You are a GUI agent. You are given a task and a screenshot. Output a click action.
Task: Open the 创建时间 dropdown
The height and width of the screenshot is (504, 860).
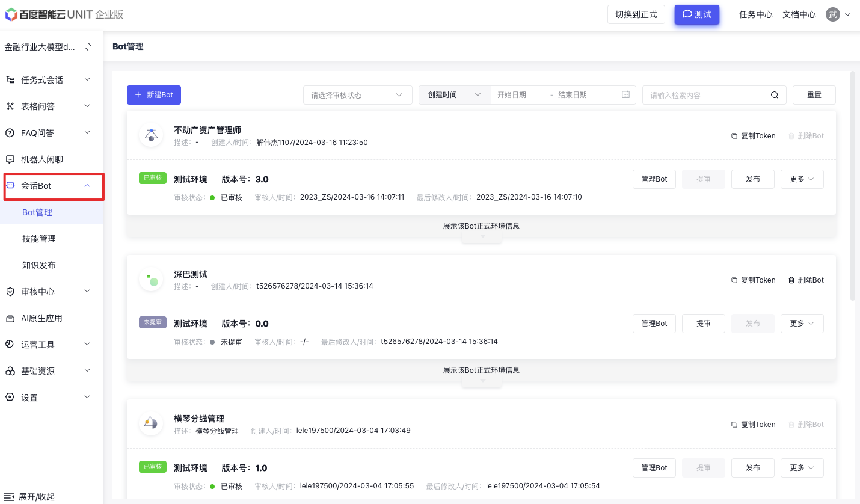click(x=455, y=95)
